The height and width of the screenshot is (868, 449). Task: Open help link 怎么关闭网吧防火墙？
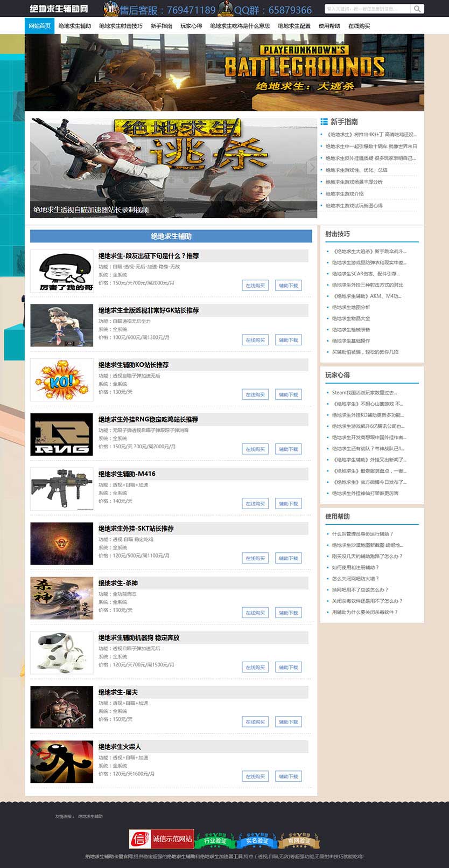pyautogui.click(x=355, y=579)
